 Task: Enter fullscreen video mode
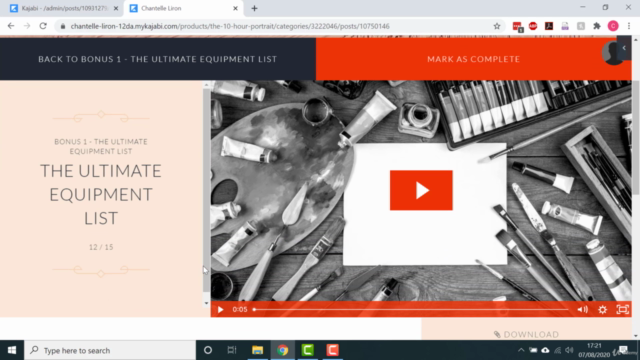622,310
